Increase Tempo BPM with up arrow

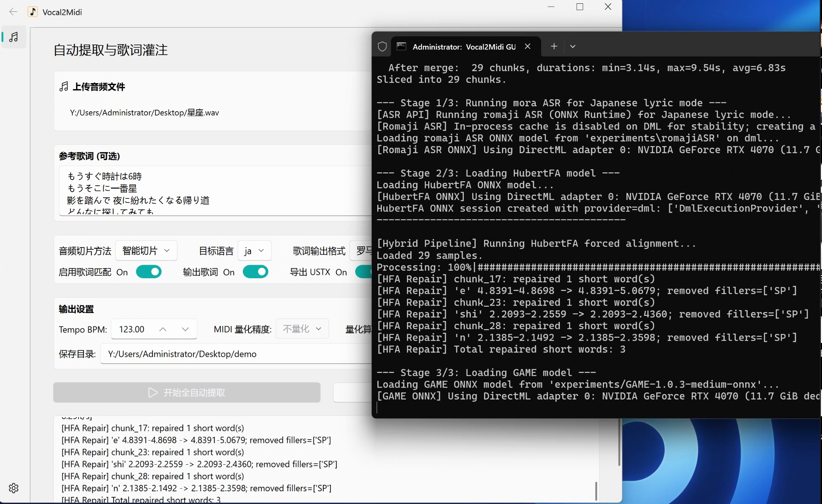point(163,329)
